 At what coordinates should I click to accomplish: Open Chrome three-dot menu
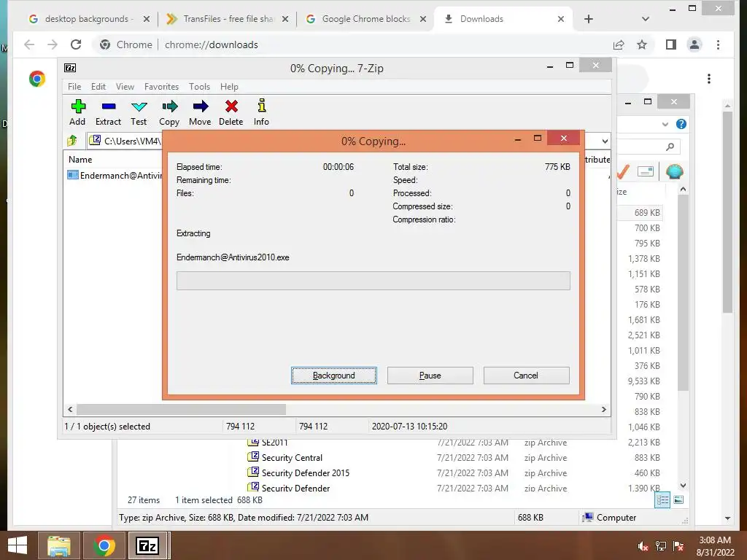718,44
